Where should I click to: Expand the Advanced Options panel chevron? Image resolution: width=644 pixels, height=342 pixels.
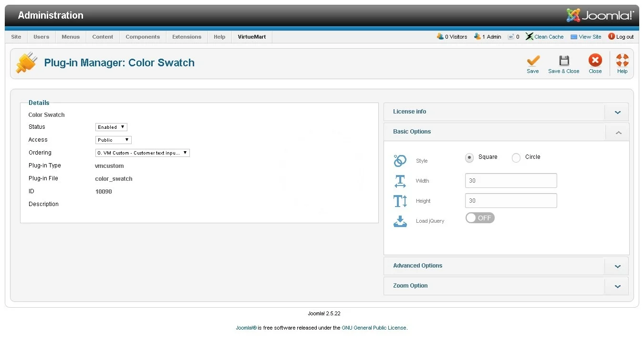(618, 267)
